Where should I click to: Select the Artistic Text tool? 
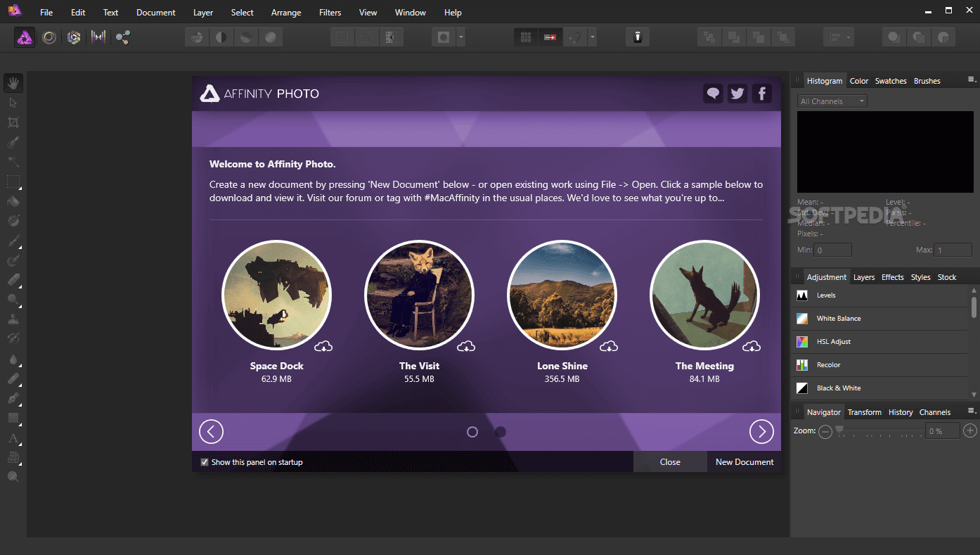[x=13, y=438]
